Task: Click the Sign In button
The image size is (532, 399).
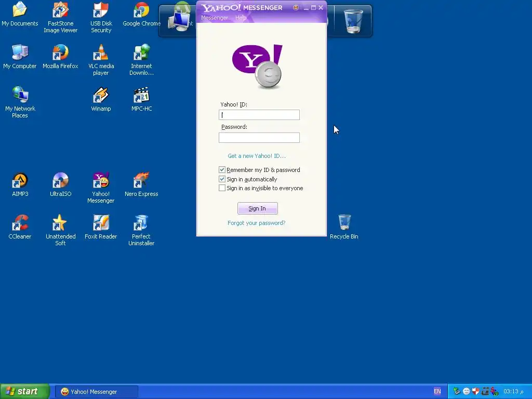Action: pos(257,208)
